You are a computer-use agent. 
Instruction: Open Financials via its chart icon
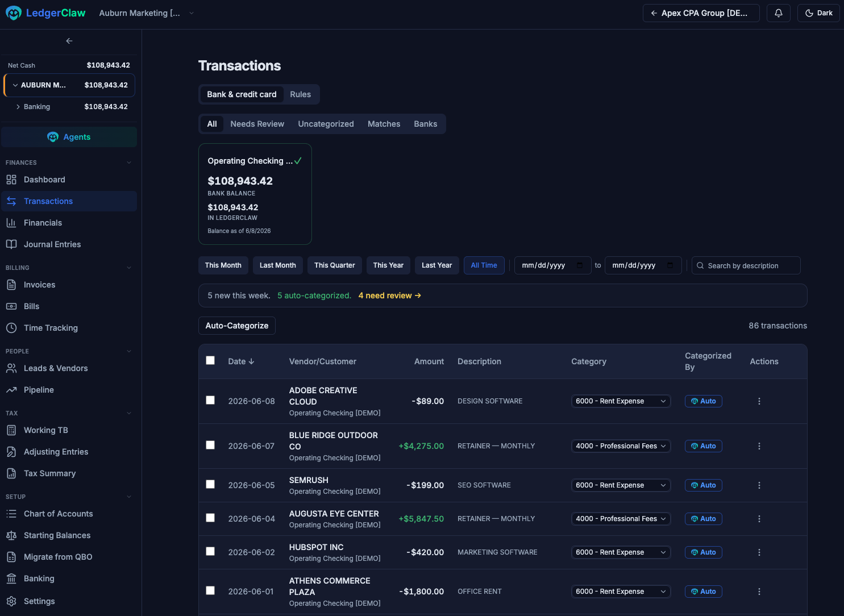(x=11, y=223)
